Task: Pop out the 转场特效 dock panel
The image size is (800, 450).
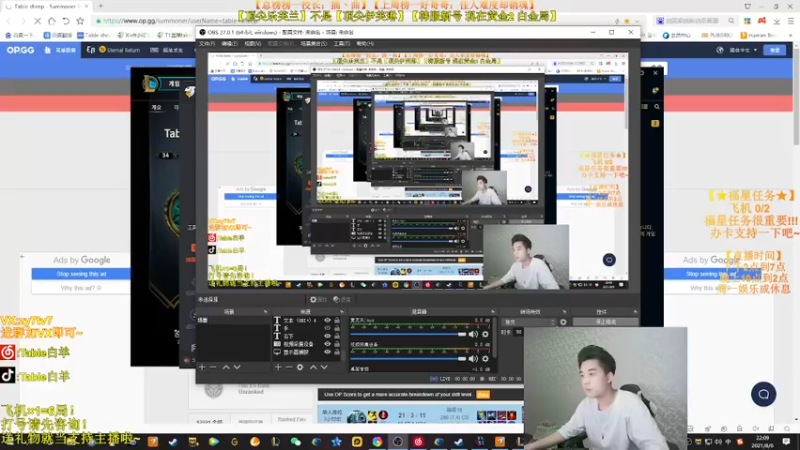Action: click(x=564, y=311)
